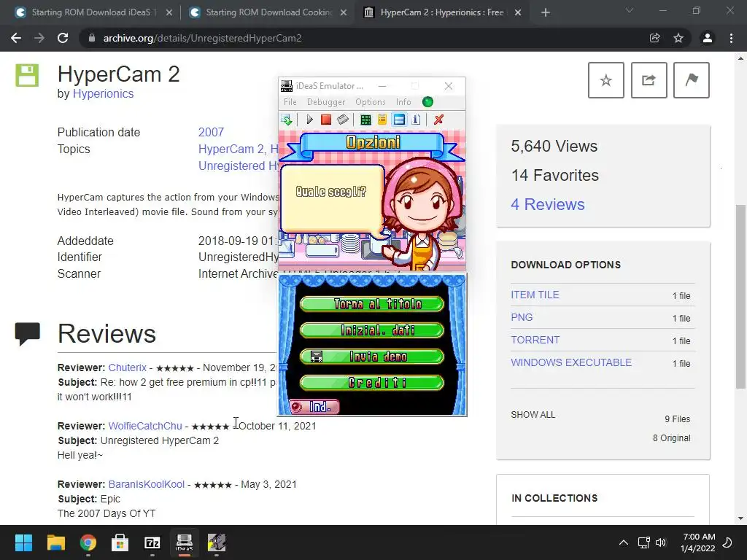Click the green status ball in iDeaS menu bar

point(427,102)
